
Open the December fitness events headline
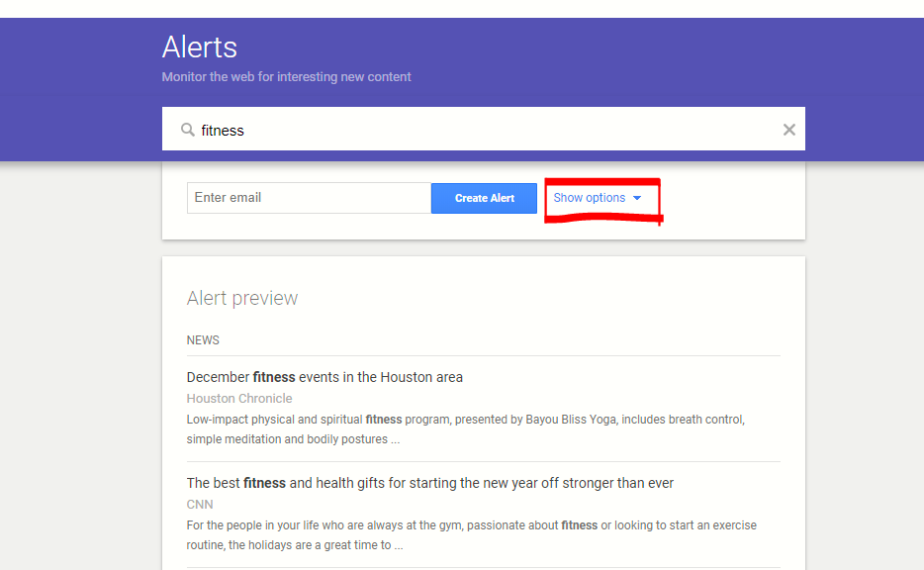pyautogui.click(x=324, y=377)
